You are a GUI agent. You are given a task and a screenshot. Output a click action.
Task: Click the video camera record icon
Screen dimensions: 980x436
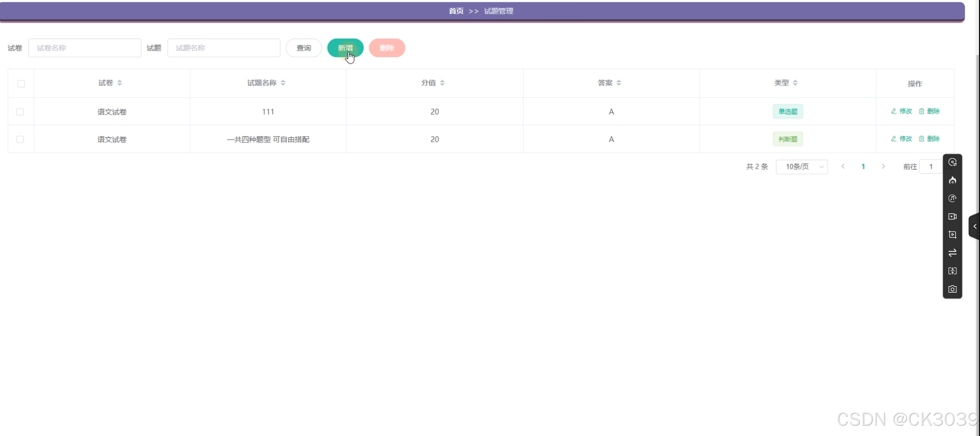point(952,216)
